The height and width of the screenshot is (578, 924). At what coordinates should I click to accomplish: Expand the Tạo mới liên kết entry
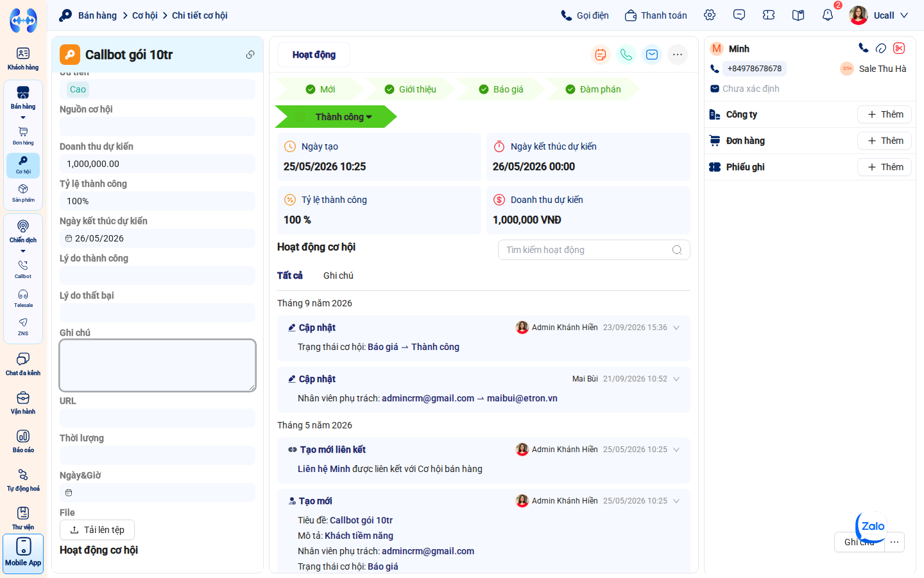point(676,450)
